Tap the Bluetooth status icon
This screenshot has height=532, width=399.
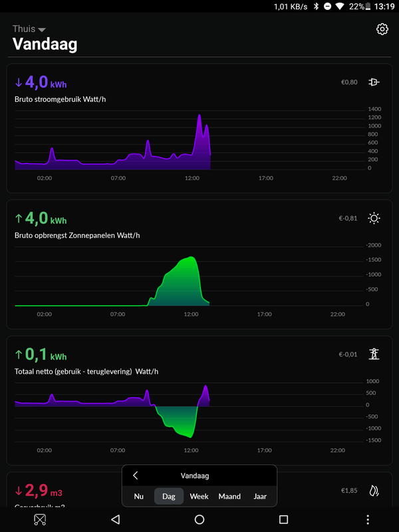316,7
